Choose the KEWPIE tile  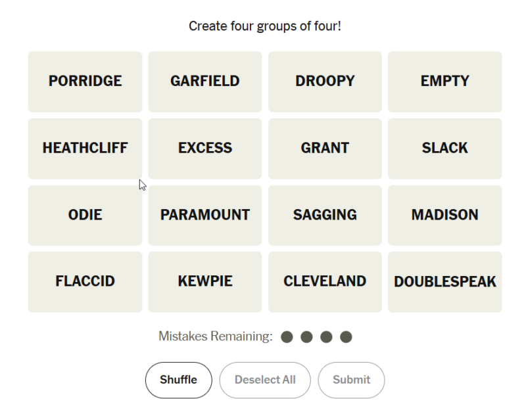pos(205,282)
